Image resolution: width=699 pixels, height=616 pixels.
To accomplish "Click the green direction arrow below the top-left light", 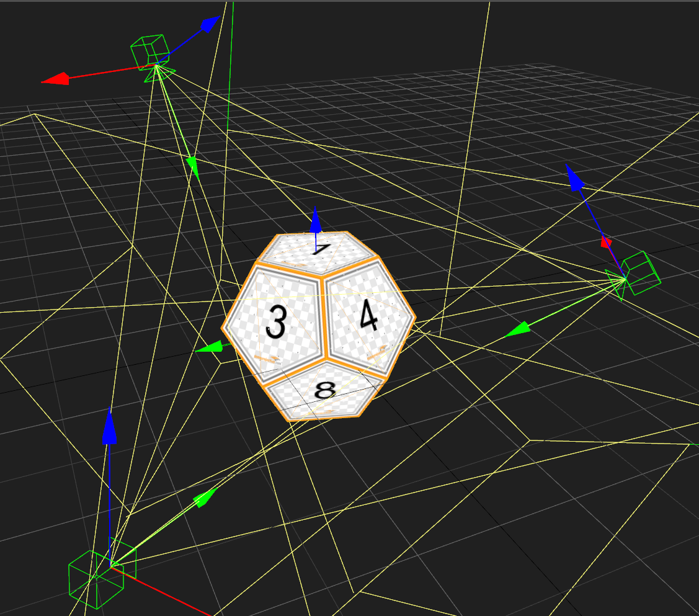I will (193, 167).
